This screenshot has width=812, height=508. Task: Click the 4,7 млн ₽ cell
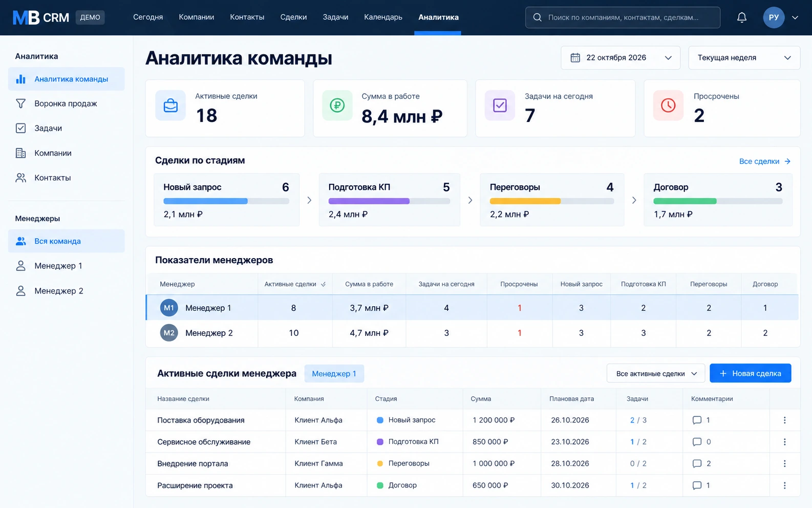[x=369, y=333]
